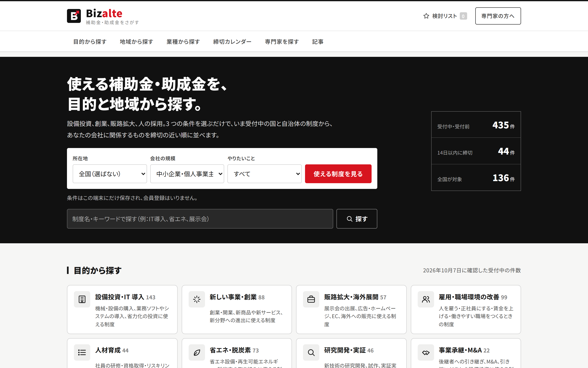The image size is (588, 368).
Task: Click the 全国が対象 136件 stat
Action: point(476,178)
